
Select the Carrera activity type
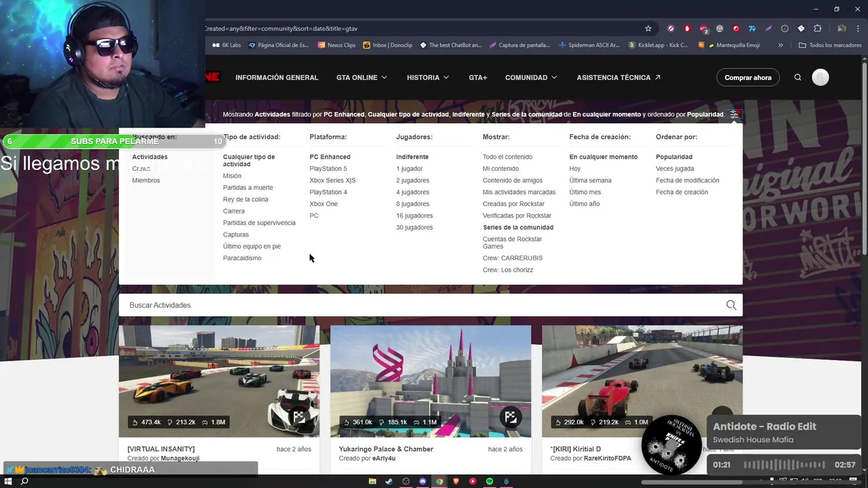click(x=234, y=211)
